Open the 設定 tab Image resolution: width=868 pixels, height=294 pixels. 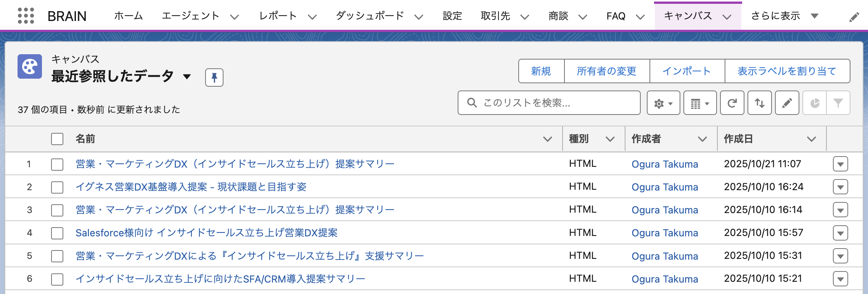tap(452, 16)
